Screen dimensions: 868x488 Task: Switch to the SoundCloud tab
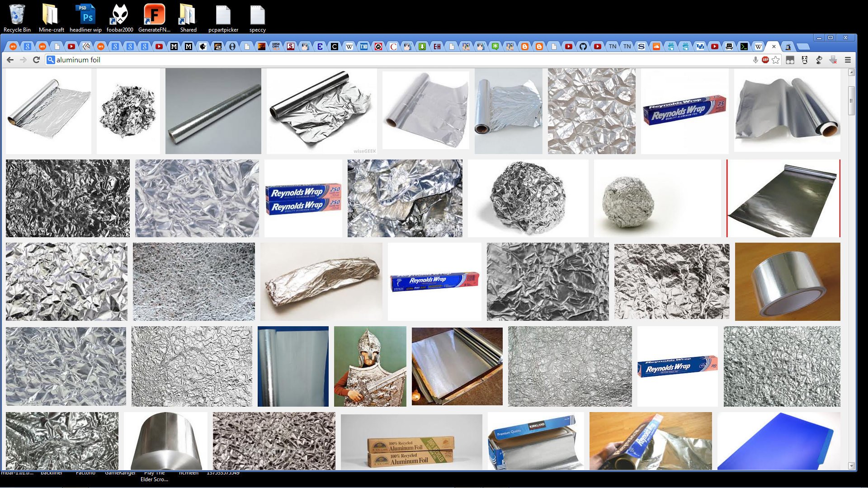(656, 47)
